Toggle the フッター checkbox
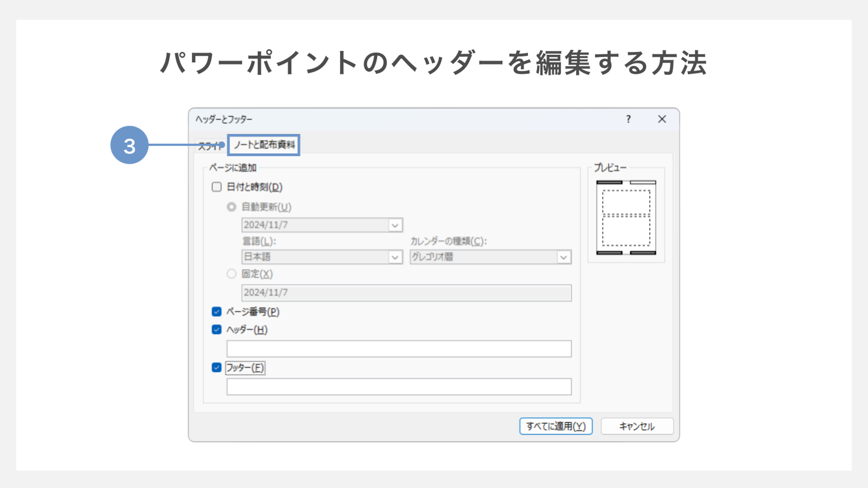The width and height of the screenshot is (868, 488). tap(217, 368)
